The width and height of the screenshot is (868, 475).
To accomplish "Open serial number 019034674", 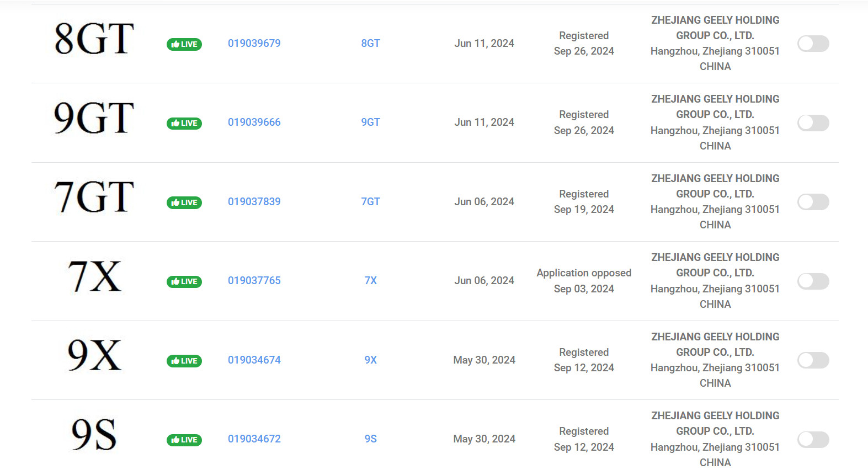I will coord(254,360).
